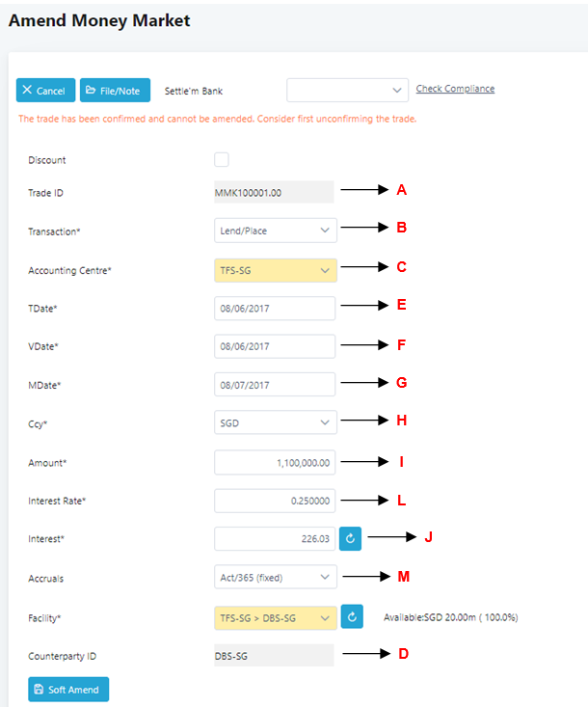Viewport: 588px width, 707px height.
Task: Click the Interest Rate label
Action: 57,501
